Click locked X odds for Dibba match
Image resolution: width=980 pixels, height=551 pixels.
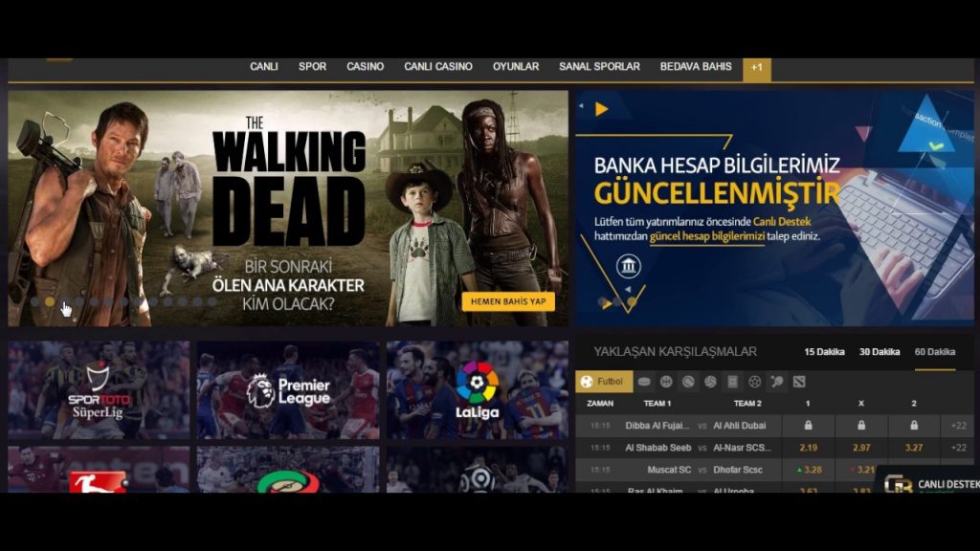[861, 426]
